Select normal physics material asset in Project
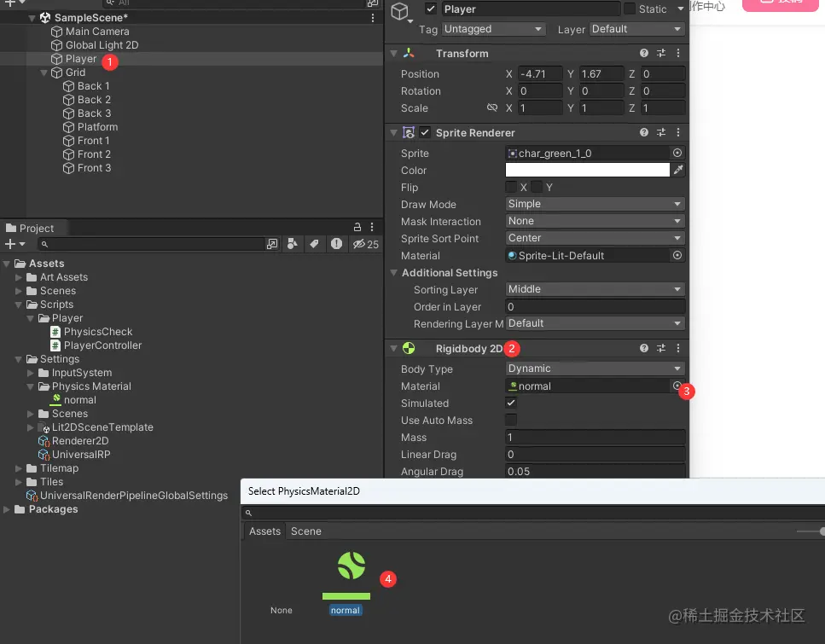This screenshot has height=644, width=825. (73, 400)
